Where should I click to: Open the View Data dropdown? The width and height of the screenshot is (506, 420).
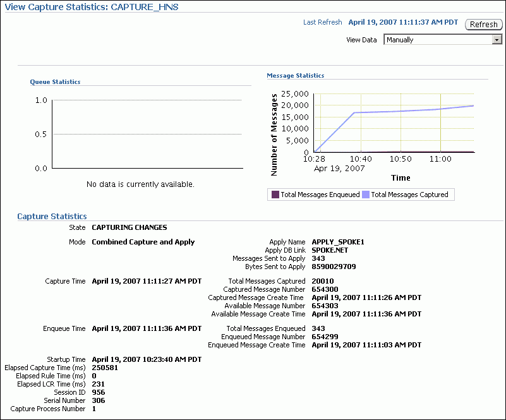[442, 39]
